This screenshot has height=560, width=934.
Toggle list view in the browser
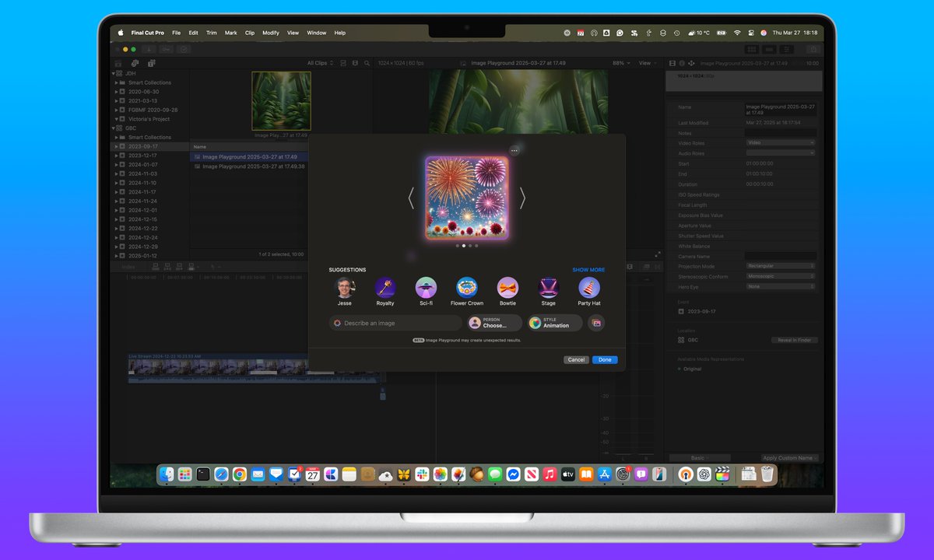click(x=354, y=63)
